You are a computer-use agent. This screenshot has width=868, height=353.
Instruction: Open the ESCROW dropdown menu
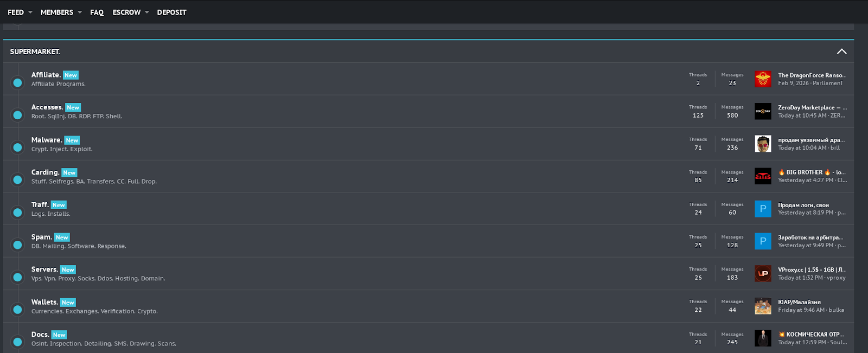coord(126,12)
